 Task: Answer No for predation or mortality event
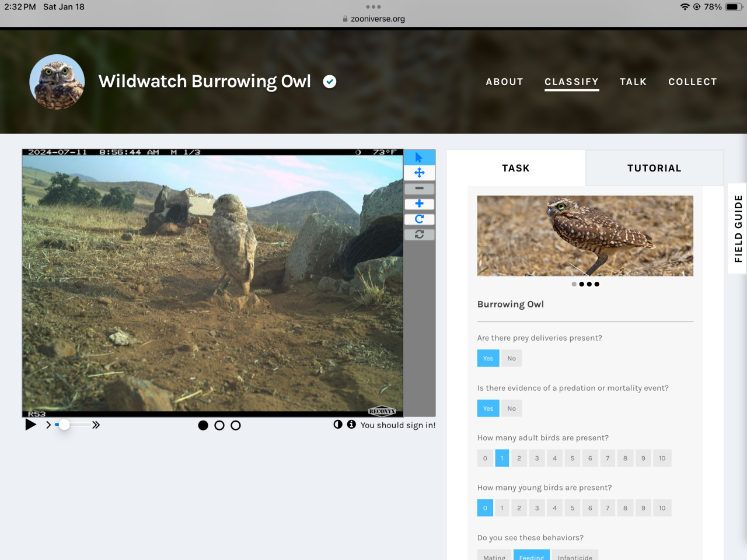coord(512,408)
